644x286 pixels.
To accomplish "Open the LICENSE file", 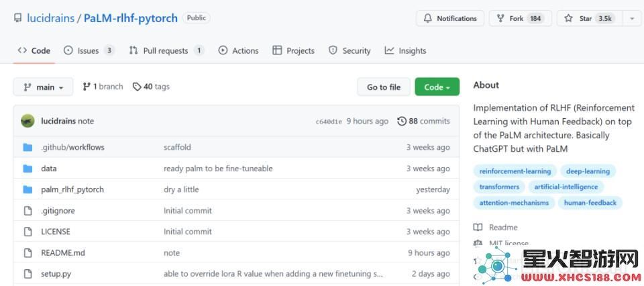I will point(56,232).
